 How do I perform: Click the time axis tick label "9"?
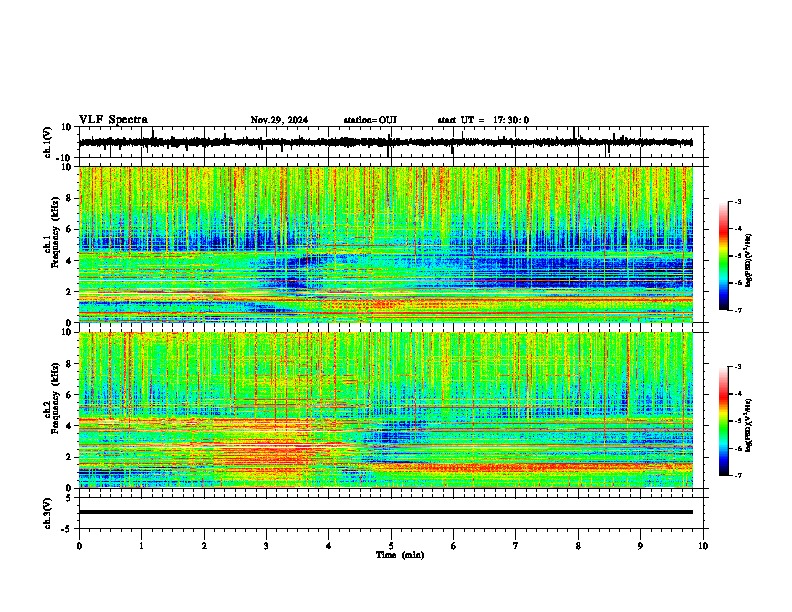pyautogui.click(x=640, y=545)
